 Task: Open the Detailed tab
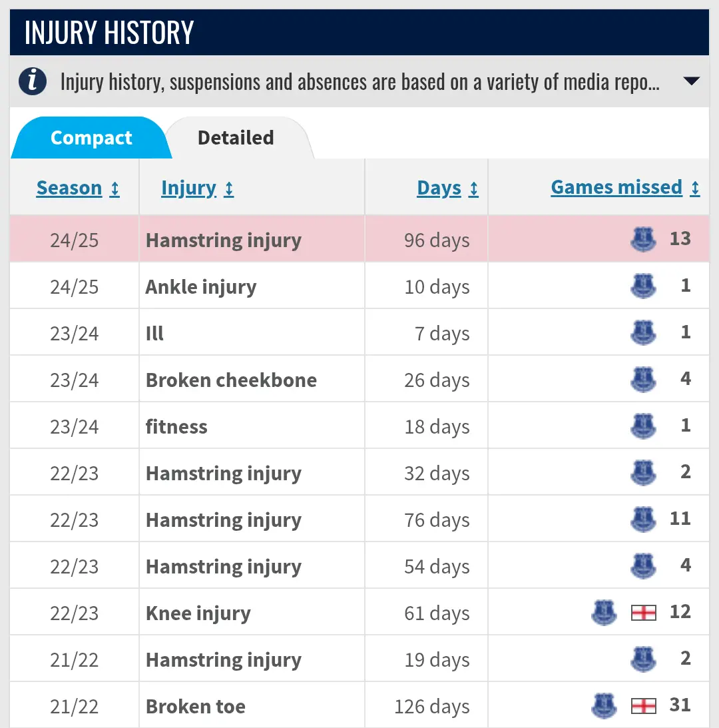[x=236, y=138]
